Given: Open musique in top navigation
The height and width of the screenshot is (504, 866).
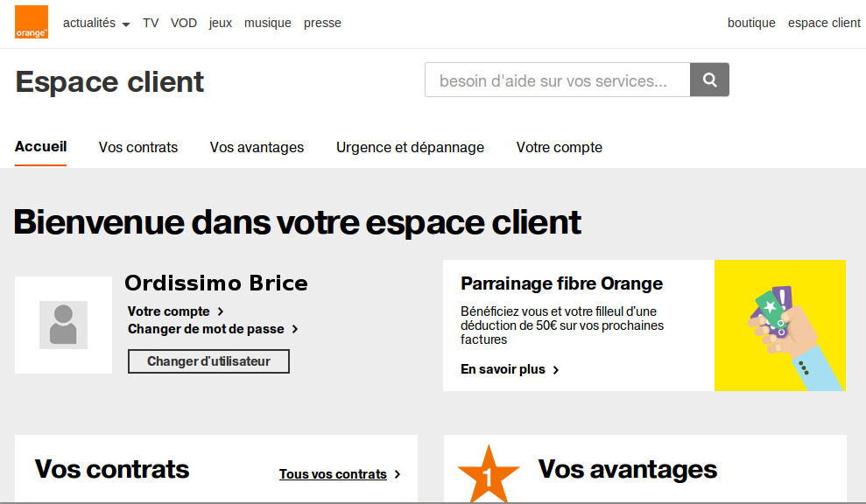Looking at the screenshot, I should coord(268,23).
